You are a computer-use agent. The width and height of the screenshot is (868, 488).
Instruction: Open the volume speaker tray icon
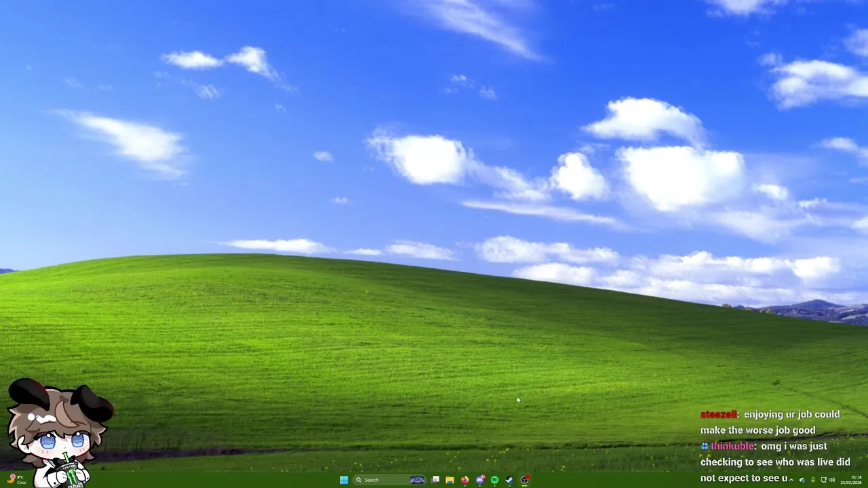[x=832, y=480]
